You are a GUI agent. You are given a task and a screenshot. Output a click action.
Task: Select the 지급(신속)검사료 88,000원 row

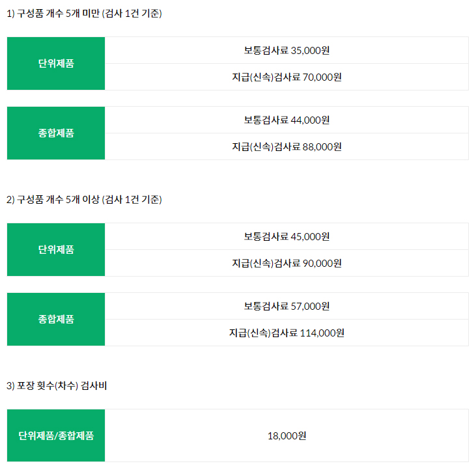(x=287, y=146)
